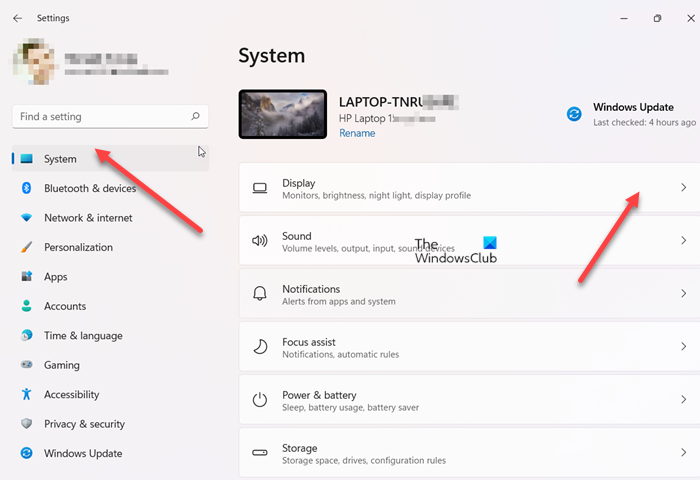Click the desktop wallpaper thumbnail
The image size is (700, 480).
pyautogui.click(x=283, y=114)
